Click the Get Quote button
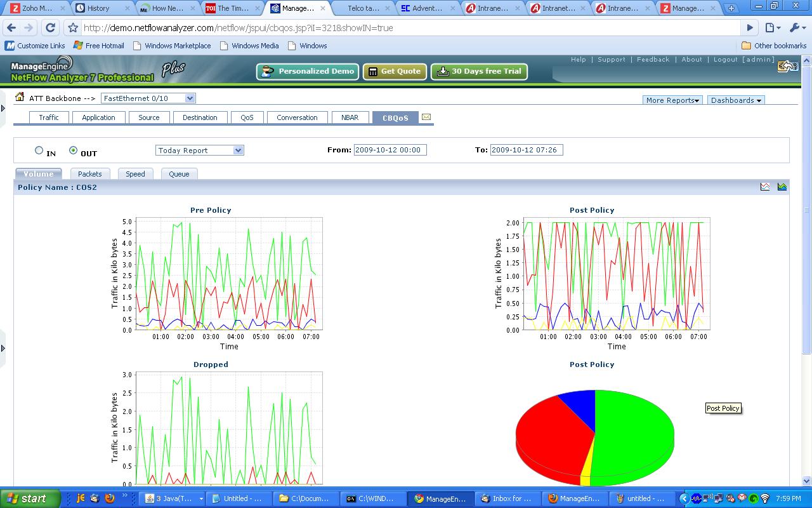812x508 pixels. [x=395, y=72]
